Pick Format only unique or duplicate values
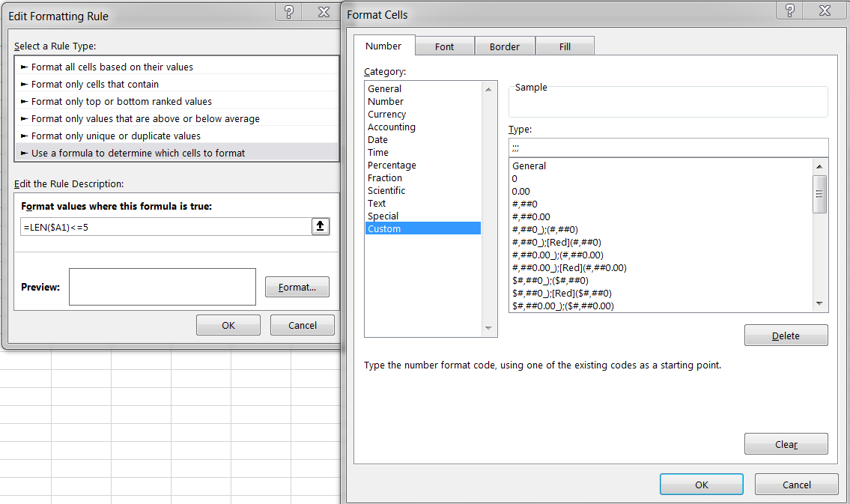This screenshot has height=504, width=850. coord(177,136)
